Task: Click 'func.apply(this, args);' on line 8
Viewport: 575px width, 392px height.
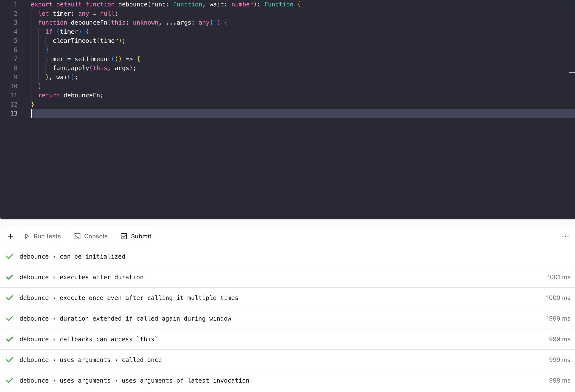Action: (94, 68)
